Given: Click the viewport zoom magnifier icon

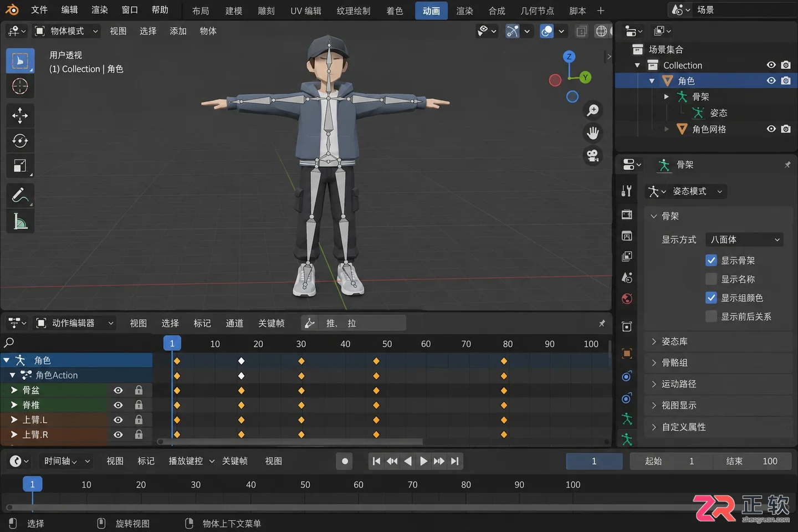Looking at the screenshot, I should tap(593, 110).
